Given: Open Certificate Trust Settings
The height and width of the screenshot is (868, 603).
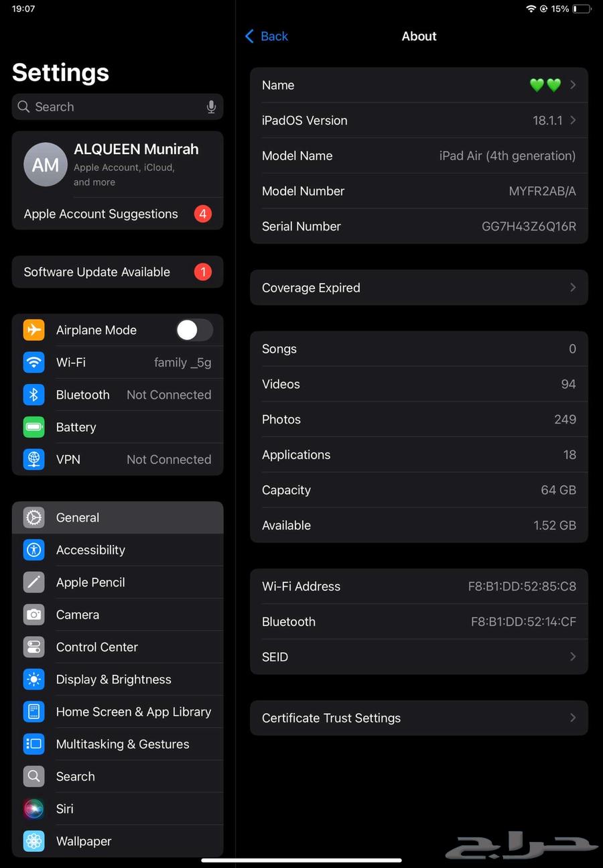Looking at the screenshot, I should tap(419, 718).
